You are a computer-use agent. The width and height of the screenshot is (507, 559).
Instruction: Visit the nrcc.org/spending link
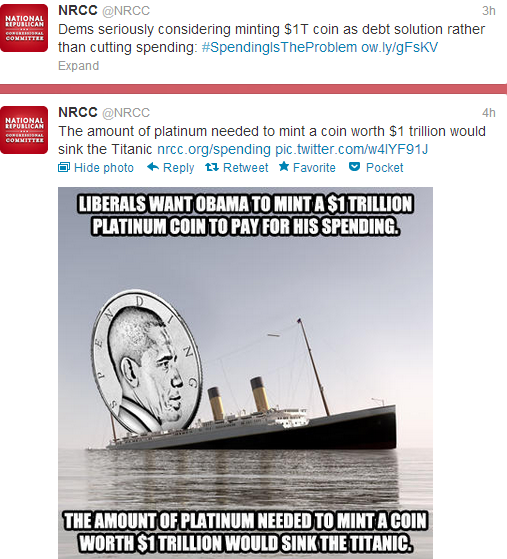pos(214,149)
